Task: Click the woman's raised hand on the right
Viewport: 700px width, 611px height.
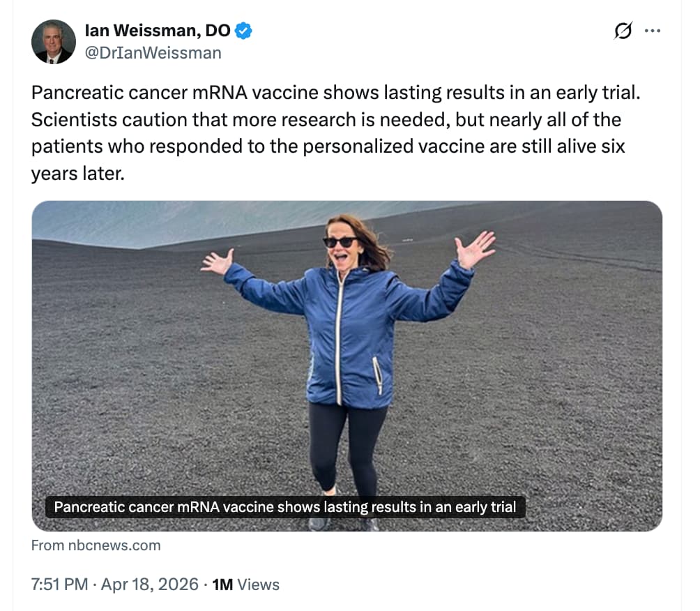Action: (475, 249)
